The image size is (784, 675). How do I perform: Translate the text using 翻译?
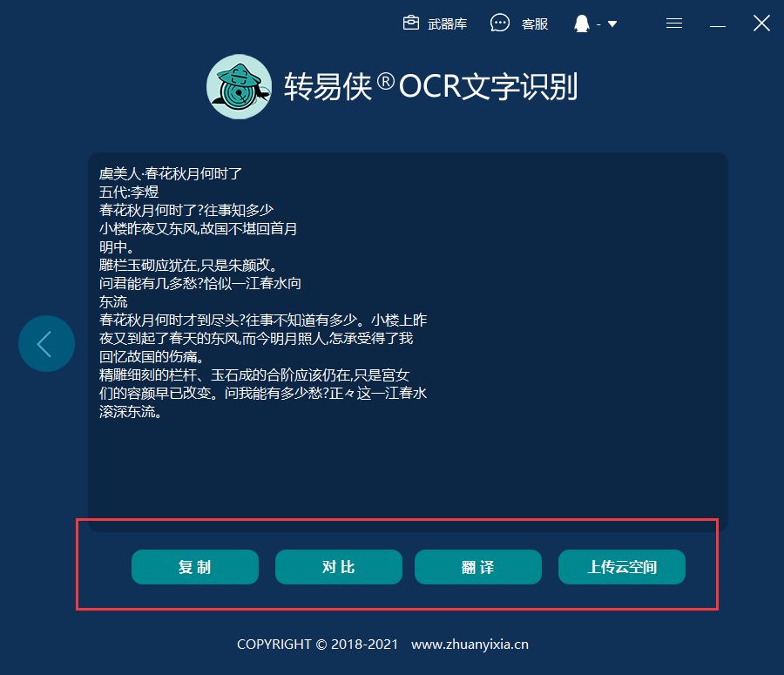pyautogui.click(x=478, y=567)
